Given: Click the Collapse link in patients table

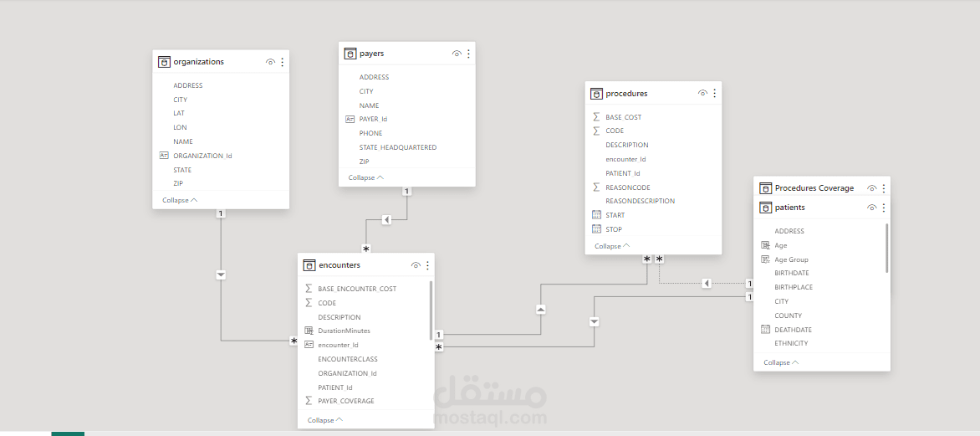Looking at the screenshot, I should click(781, 362).
